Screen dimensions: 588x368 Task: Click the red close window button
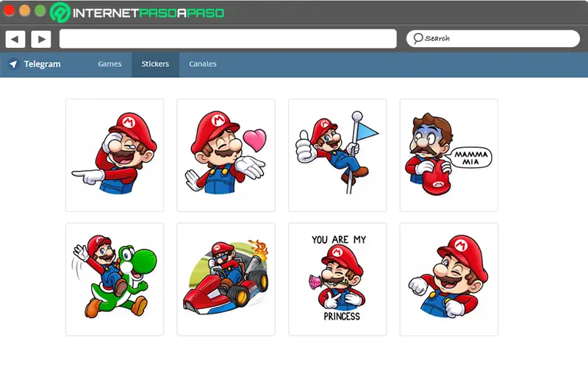[9, 10]
